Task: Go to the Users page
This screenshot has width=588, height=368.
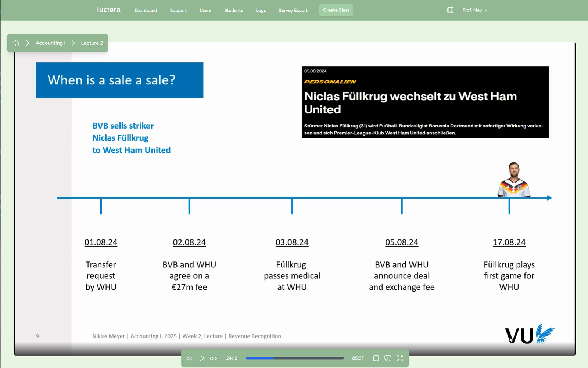Action: (205, 10)
